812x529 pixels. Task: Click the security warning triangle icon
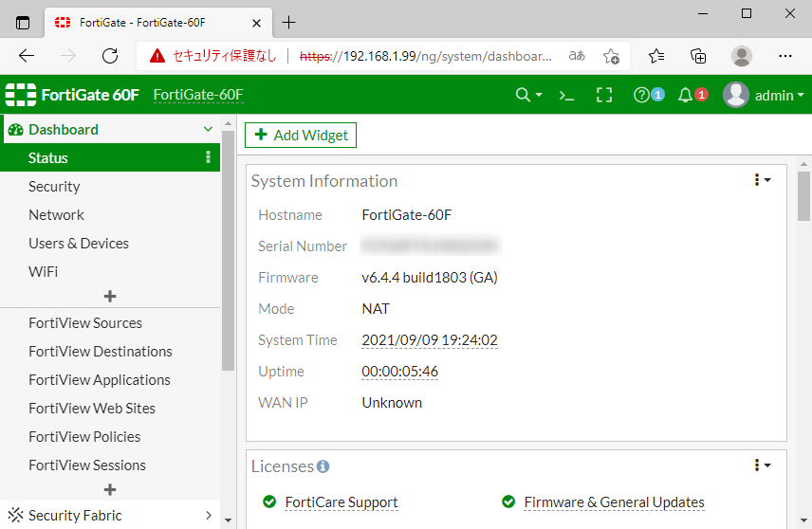[x=157, y=55]
